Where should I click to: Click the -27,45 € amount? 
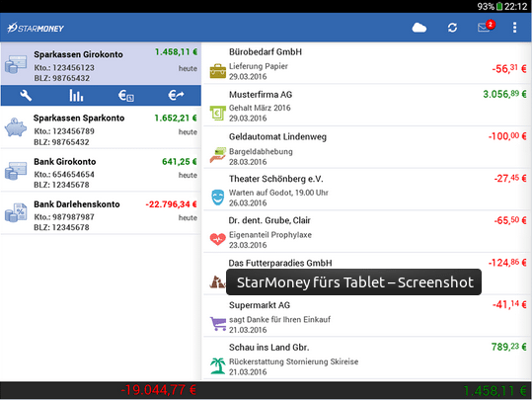point(510,178)
